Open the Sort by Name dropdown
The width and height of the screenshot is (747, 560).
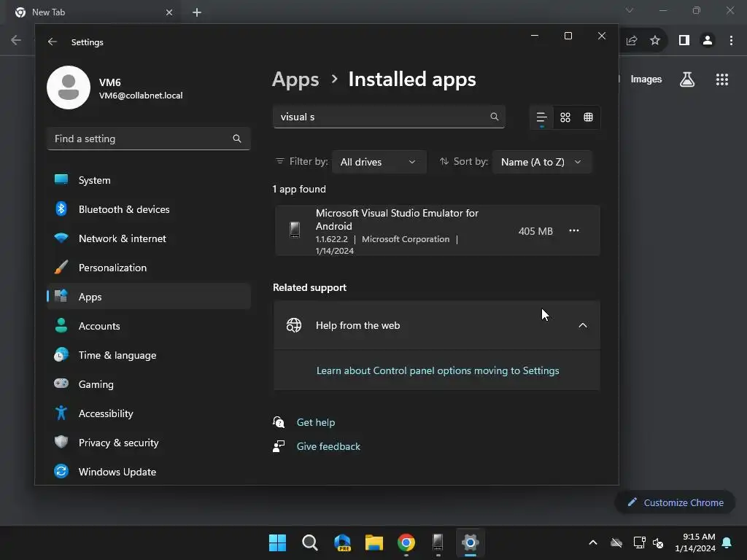[542, 162]
